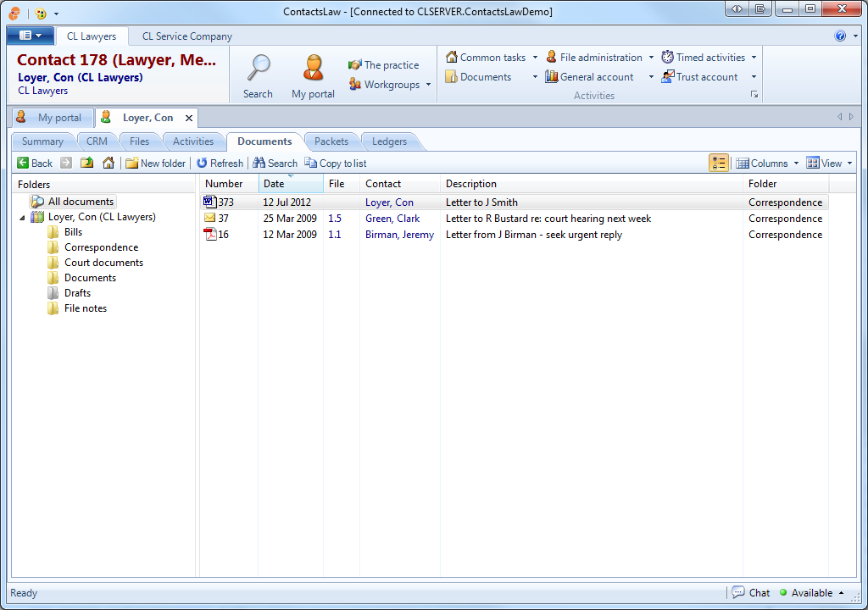Open the Columns dropdown
Screen dimensions: 868x610
click(767, 163)
